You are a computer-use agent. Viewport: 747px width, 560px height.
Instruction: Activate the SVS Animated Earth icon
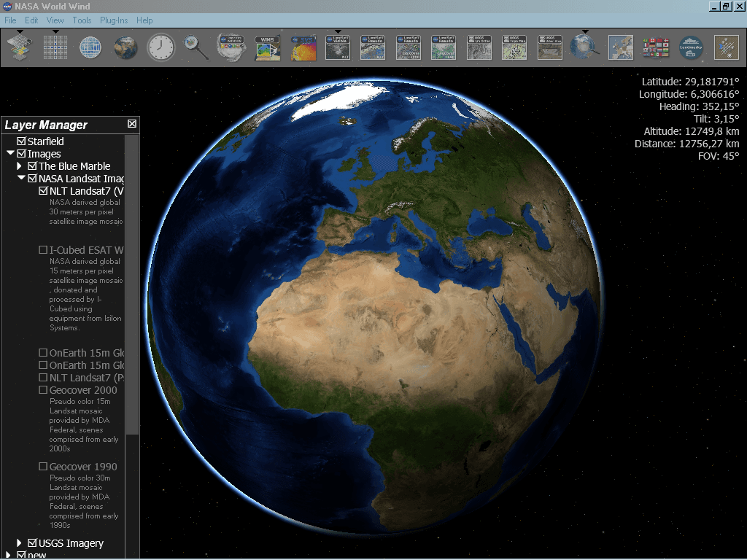coord(303,47)
